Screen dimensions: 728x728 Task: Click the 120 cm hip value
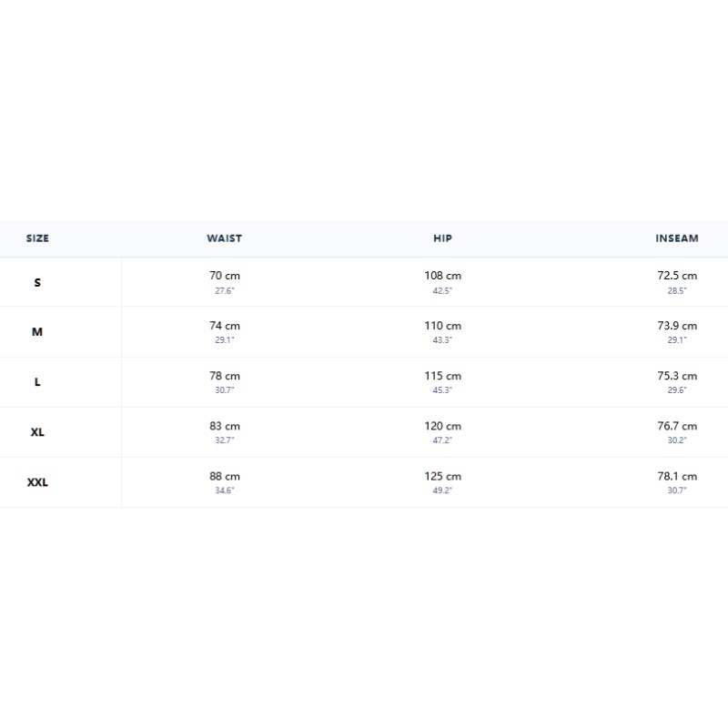pos(442,426)
